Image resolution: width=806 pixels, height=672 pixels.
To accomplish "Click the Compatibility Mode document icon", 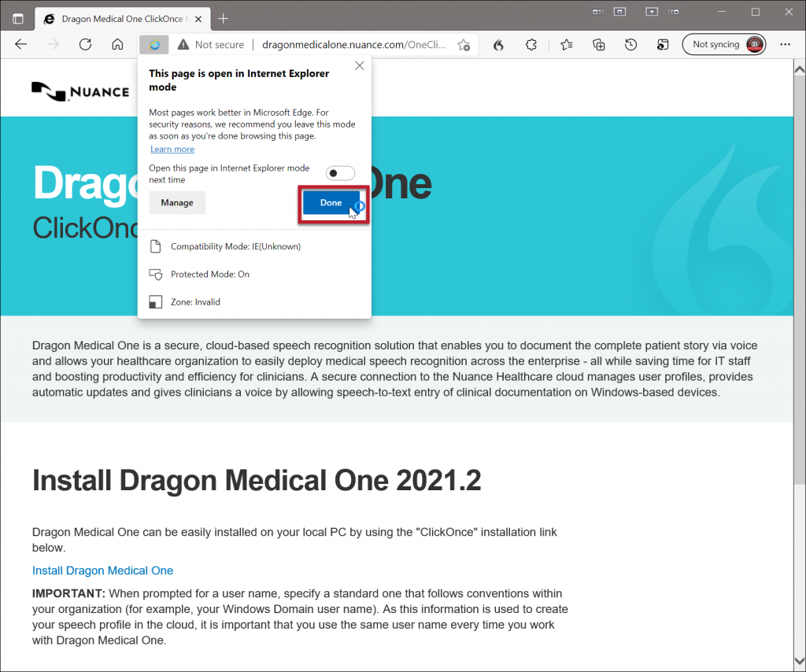I will (x=155, y=246).
